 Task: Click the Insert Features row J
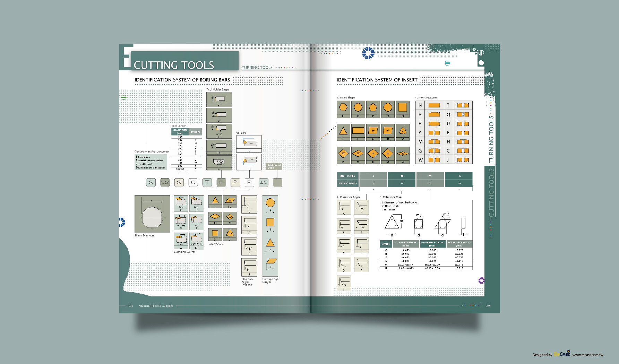pyautogui.click(x=458, y=160)
